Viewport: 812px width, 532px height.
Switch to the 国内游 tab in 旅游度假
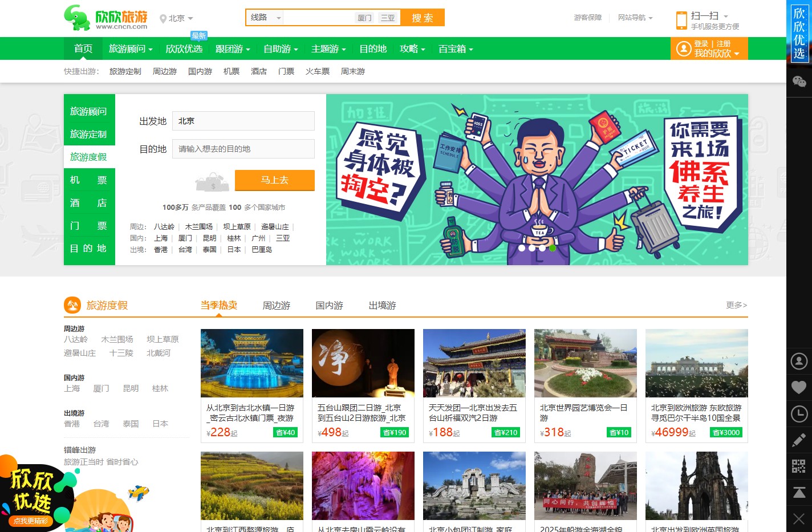click(329, 305)
